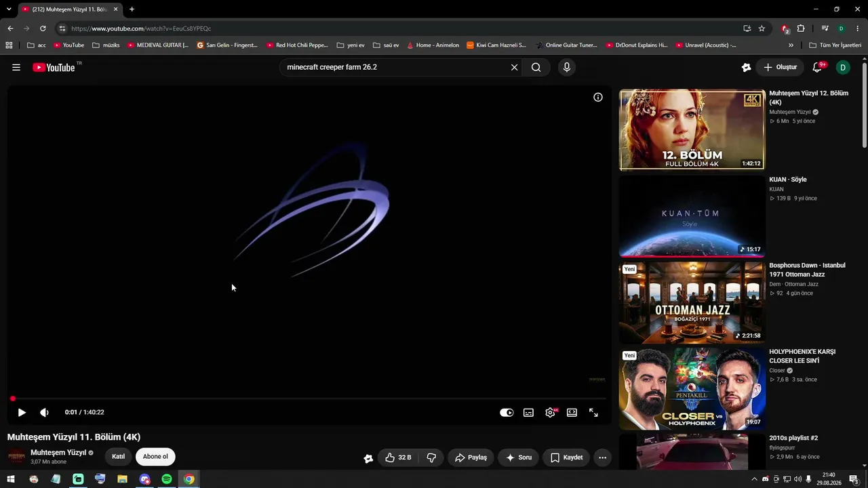Open Windows notification center
Viewport: 868px width, 488px height.
854,479
